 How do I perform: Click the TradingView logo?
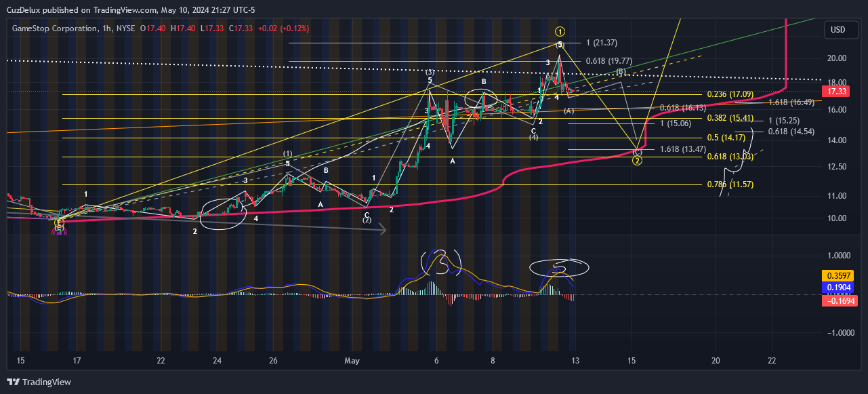point(39,382)
